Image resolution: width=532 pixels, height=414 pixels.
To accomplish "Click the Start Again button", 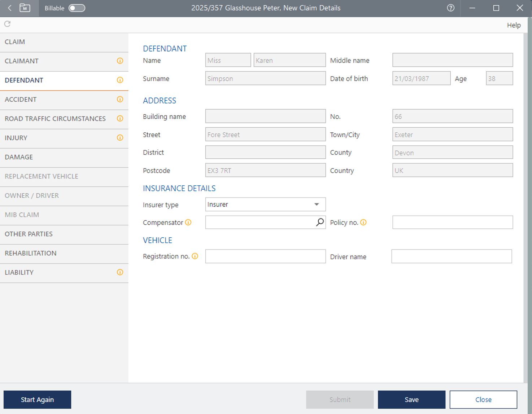I will (37, 400).
